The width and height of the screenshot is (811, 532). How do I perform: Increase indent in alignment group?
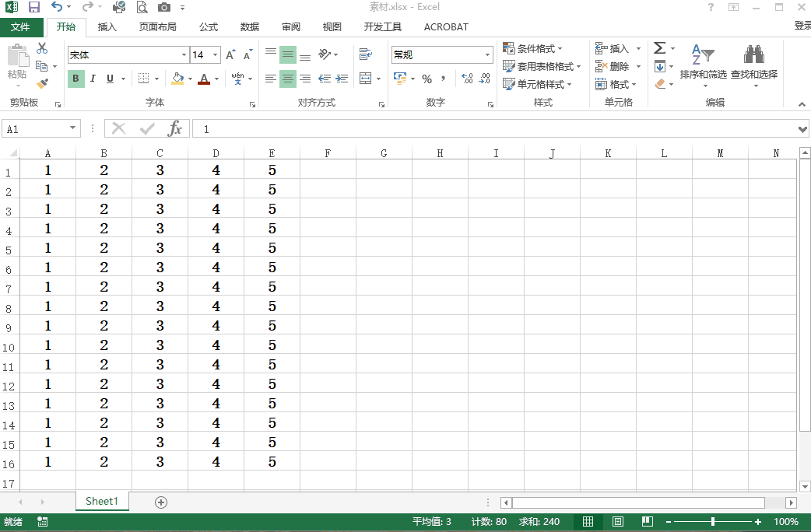pyautogui.click(x=342, y=79)
